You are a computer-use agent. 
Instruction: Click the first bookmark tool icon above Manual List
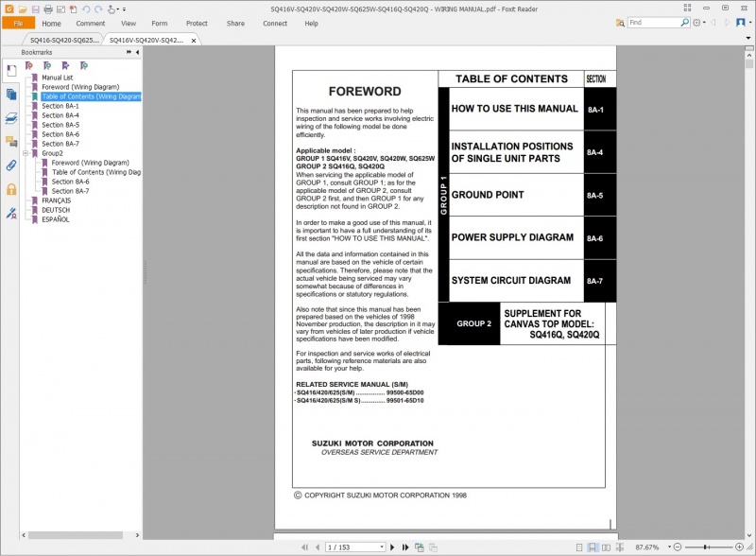coord(29,65)
